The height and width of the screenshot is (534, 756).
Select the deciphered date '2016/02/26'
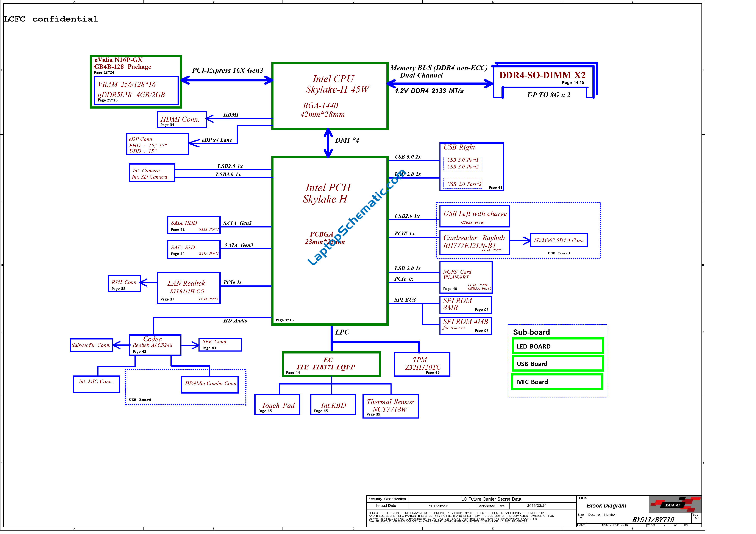tap(537, 506)
